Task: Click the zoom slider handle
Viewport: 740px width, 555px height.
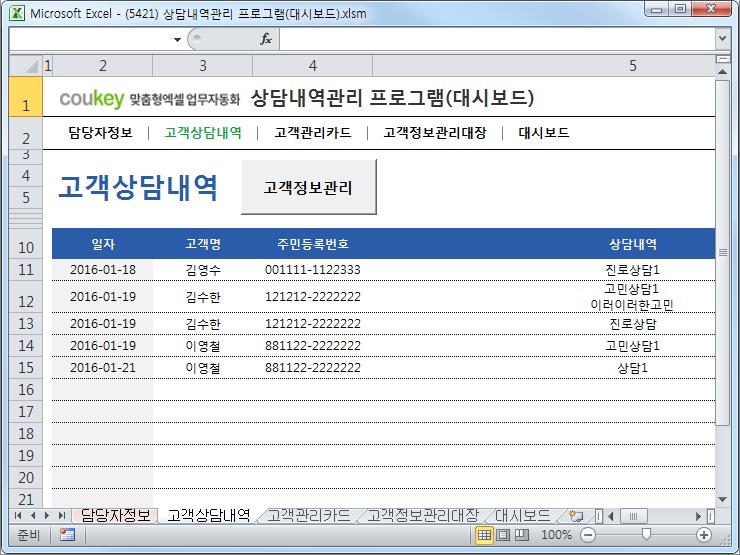Action: click(646, 534)
